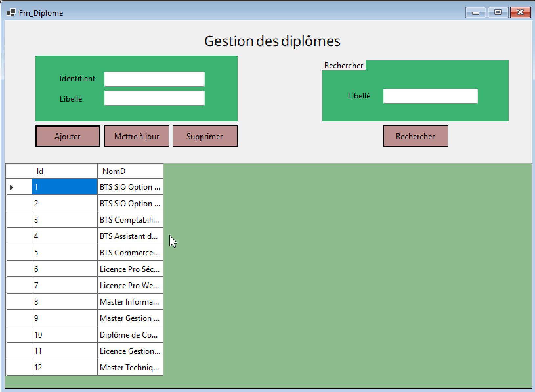Click the NomD column header
535x392 pixels.
click(130, 171)
